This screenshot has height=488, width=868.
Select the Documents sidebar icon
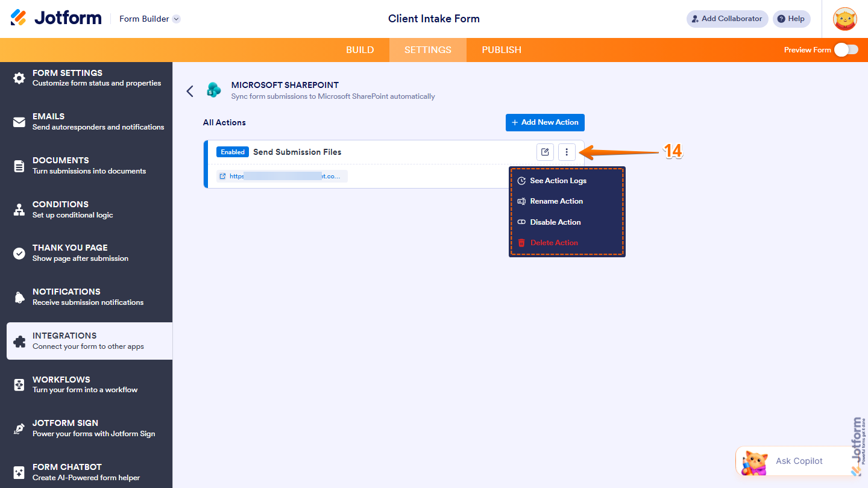point(19,164)
